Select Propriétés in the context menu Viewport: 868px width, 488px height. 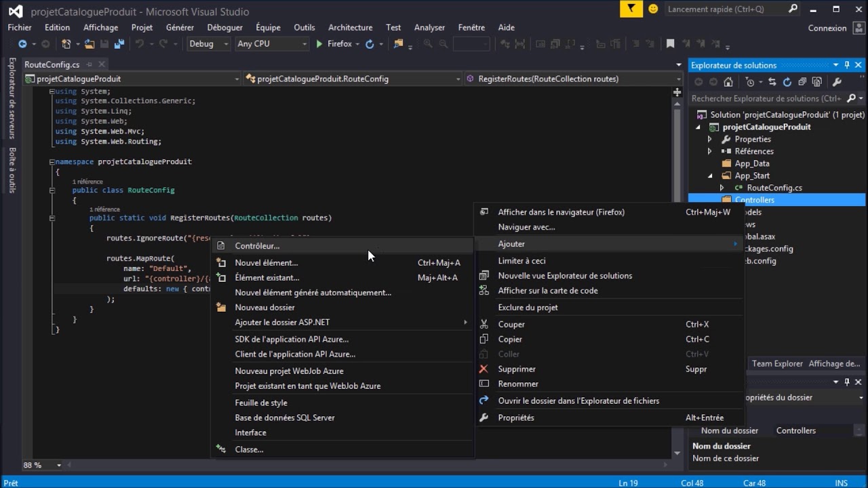(x=610, y=418)
